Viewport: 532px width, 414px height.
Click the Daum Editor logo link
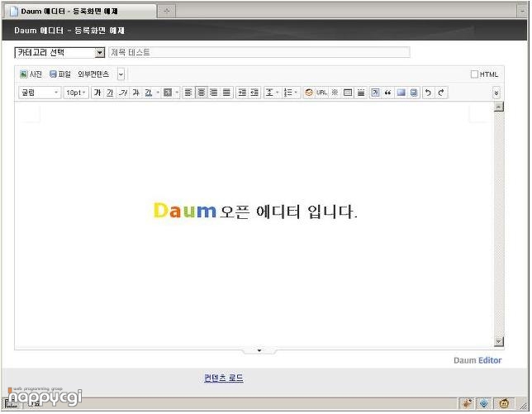[477, 360]
